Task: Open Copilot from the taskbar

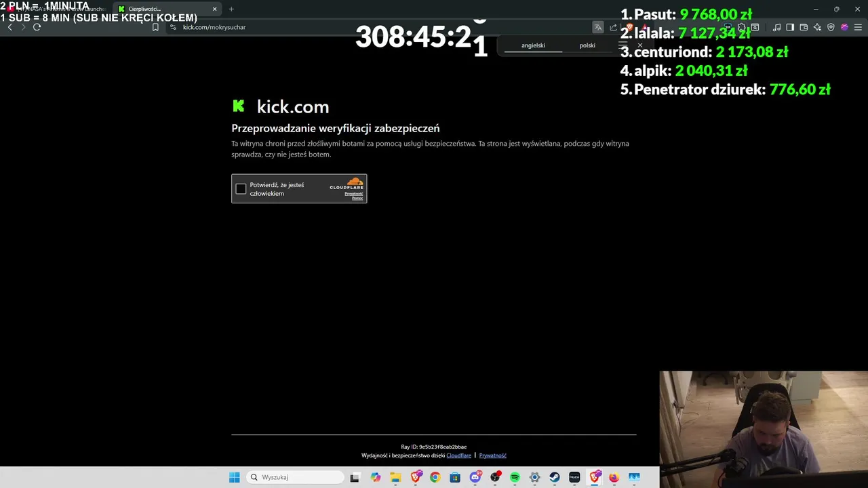Action: coord(376,477)
